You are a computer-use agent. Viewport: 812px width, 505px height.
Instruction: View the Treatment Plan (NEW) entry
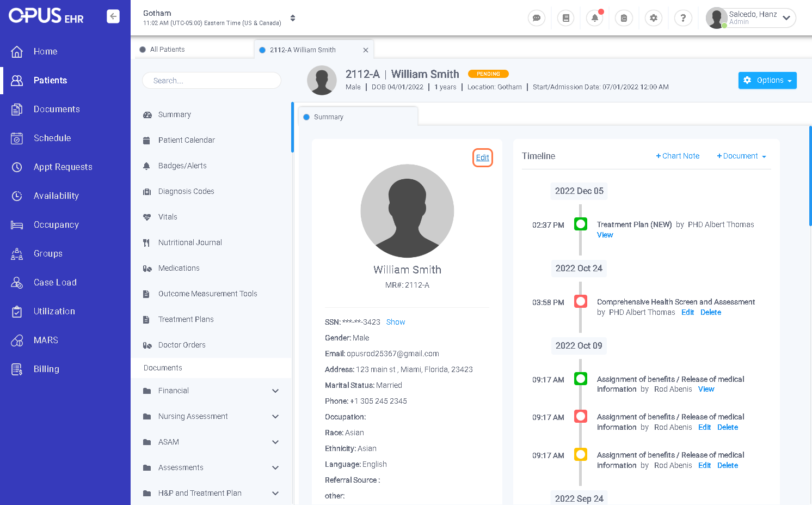[x=605, y=235]
